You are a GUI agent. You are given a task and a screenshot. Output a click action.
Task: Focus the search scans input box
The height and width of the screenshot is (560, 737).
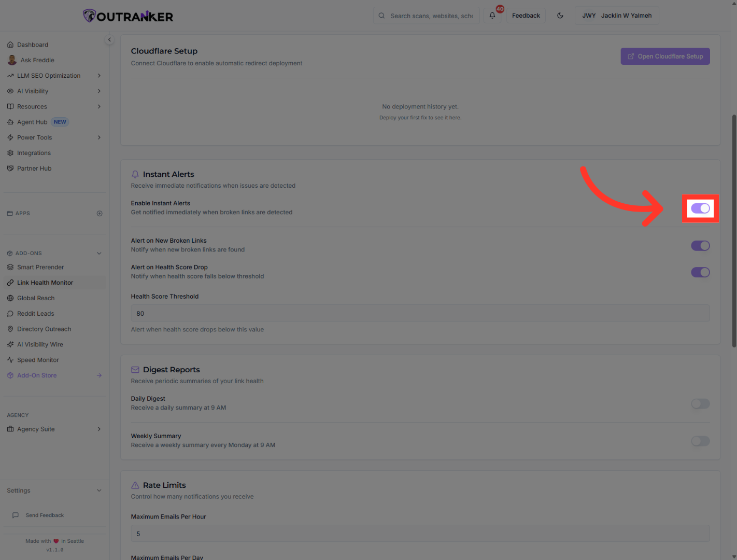[427, 16]
